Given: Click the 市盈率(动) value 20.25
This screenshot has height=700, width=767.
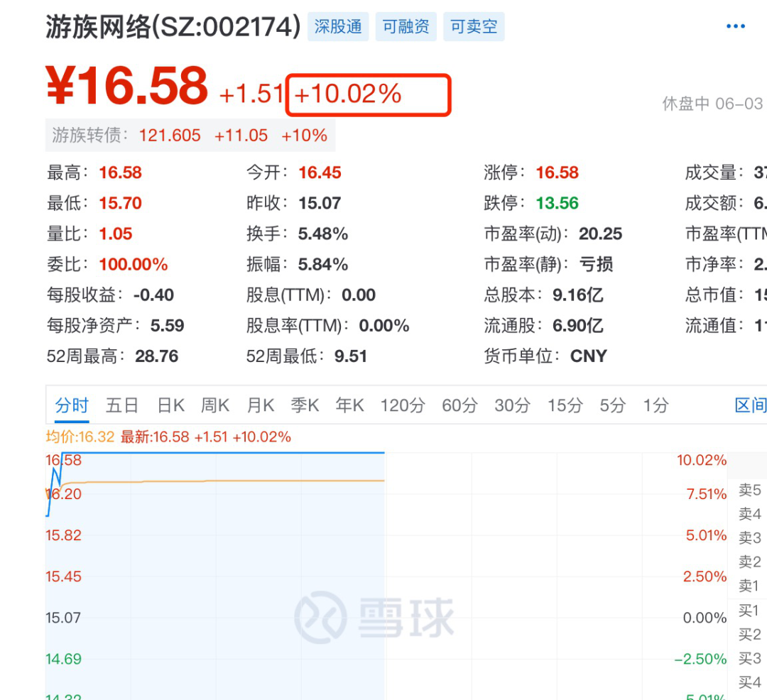Looking at the screenshot, I should pyautogui.click(x=601, y=234).
